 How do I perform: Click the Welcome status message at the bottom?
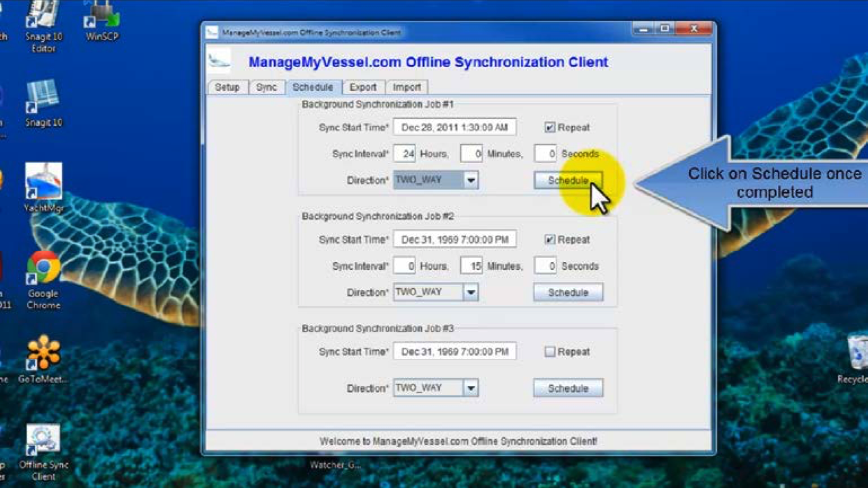point(458,441)
